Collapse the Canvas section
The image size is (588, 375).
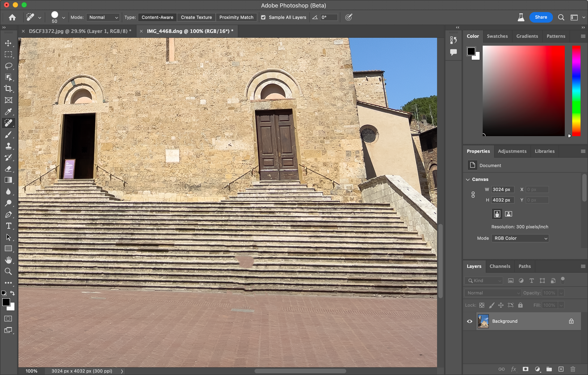(x=468, y=179)
